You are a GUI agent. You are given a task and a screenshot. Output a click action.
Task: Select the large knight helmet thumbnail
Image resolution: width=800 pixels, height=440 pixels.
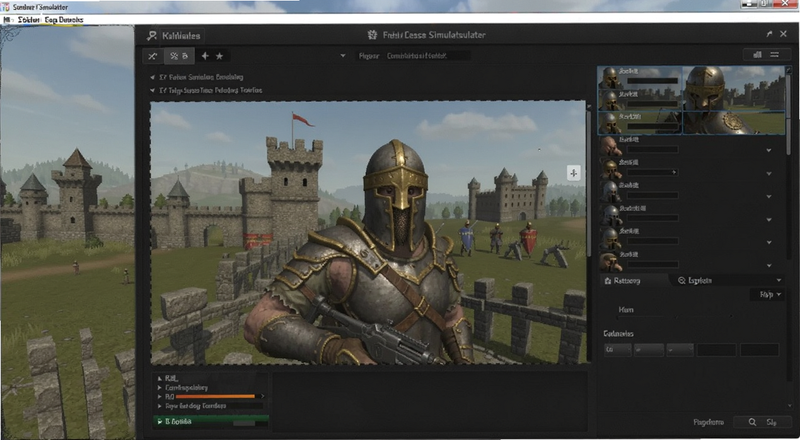click(x=734, y=101)
